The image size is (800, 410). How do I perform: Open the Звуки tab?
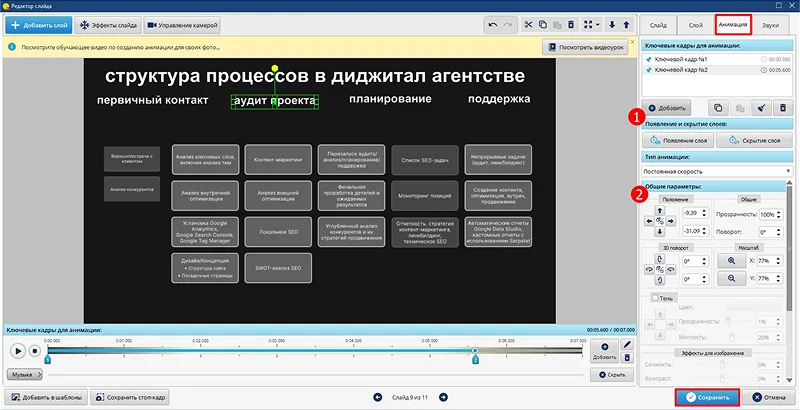tap(770, 25)
